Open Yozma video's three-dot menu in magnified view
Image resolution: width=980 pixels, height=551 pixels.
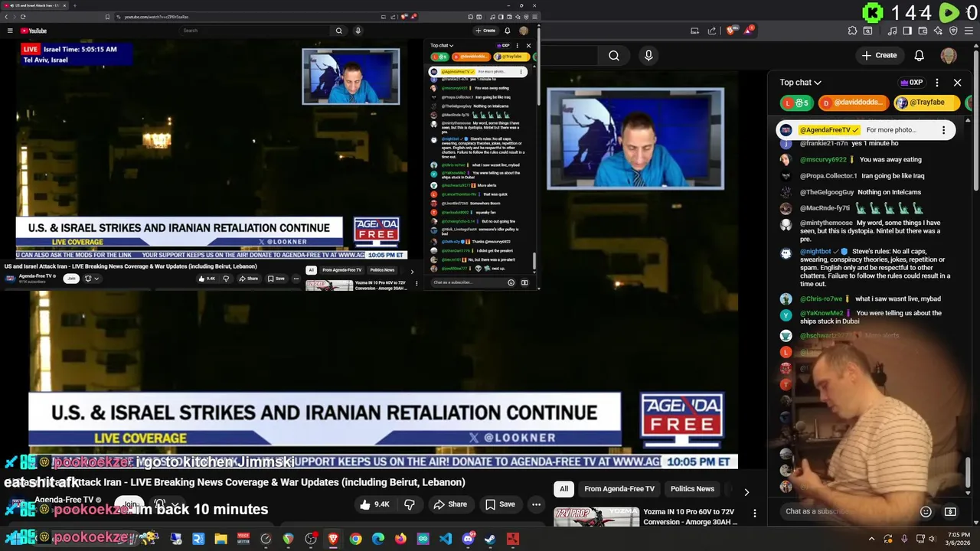[755, 514]
